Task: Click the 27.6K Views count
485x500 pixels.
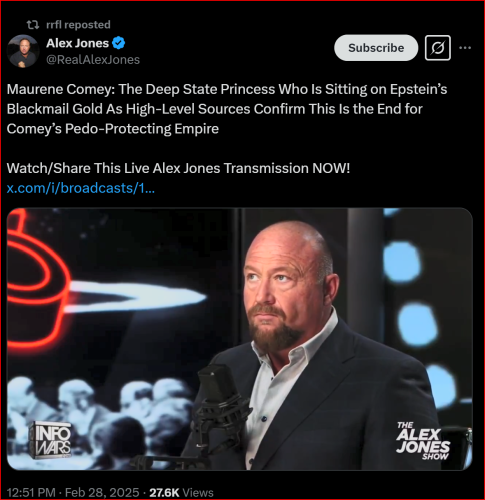Action: pyautogui.click(x=181, y=492)
